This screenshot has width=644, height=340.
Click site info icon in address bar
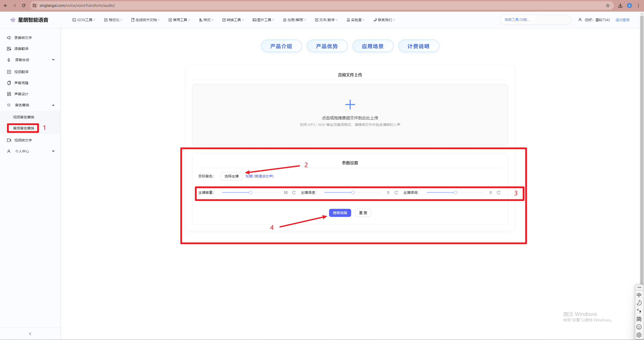click(x=35, y=5)
